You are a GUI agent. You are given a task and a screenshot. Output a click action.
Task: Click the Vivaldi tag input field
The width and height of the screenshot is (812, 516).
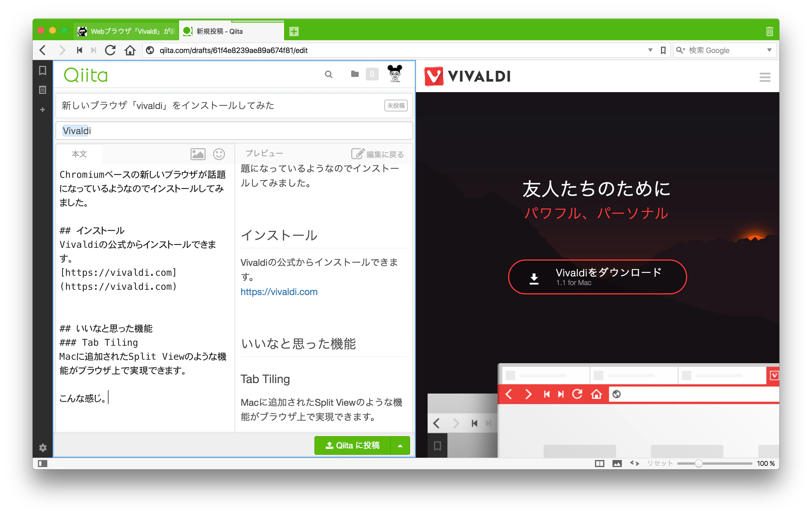pyautogui.click(x=235, y=131)
